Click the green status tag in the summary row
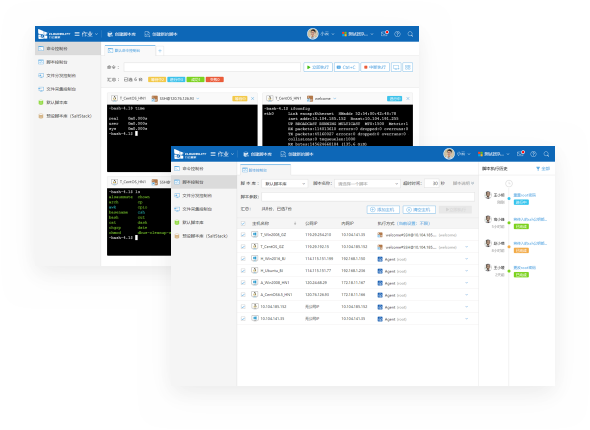The image size is (590, 430). coord(196,79)
